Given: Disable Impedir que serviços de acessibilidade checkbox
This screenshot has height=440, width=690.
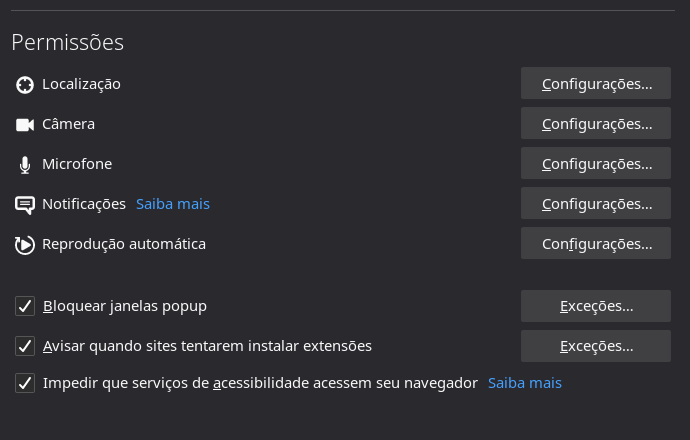Looking at the screenshot, I should [26, 383].
